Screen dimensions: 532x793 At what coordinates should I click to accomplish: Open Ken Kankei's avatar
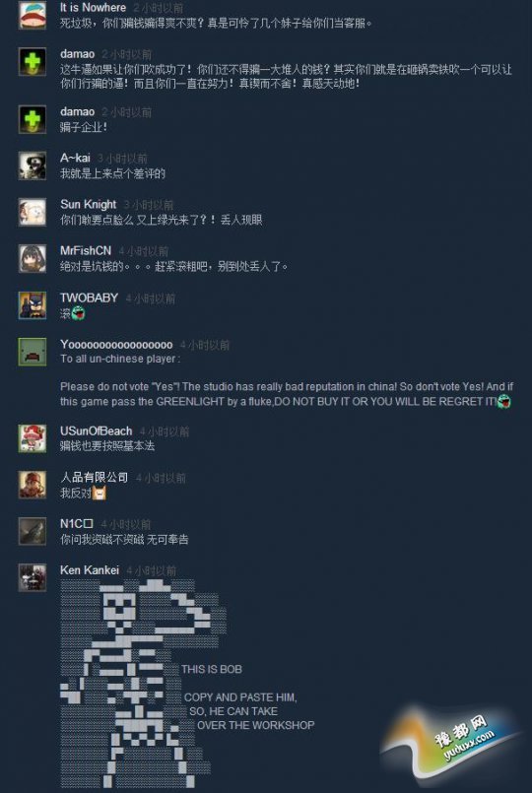click(x=33, y=578)
